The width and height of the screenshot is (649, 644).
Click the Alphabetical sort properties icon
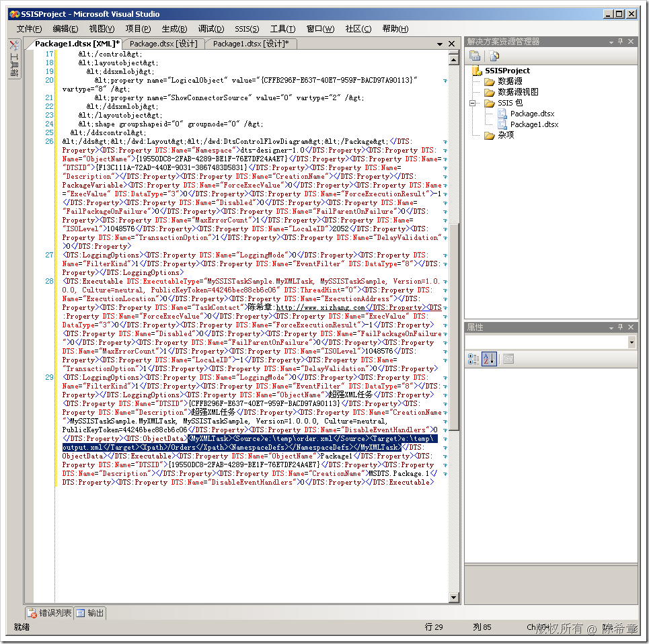click(489, 359)
